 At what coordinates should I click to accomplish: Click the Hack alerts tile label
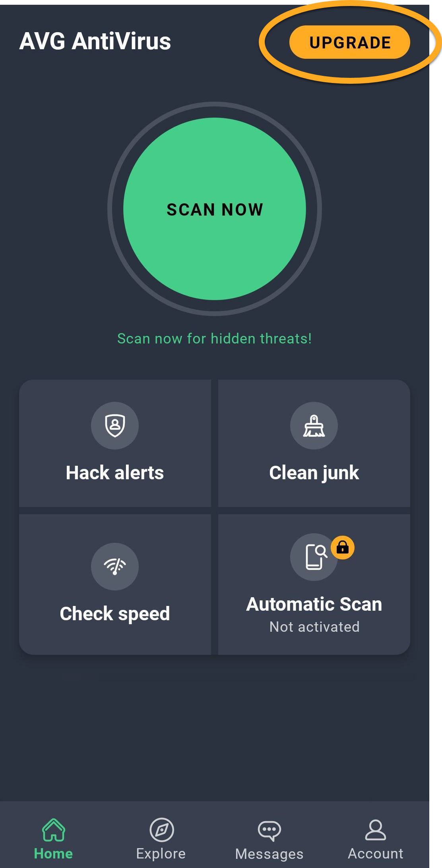coord(115,473)
